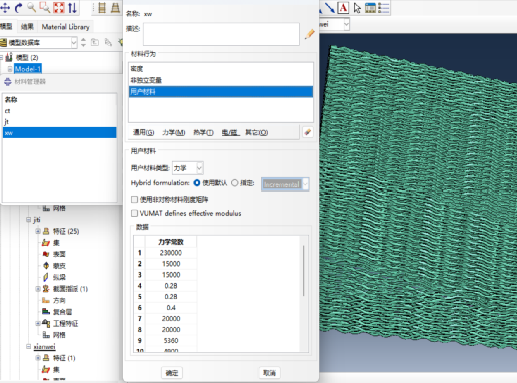Collapse the xianwei tree node

[x=29, y=346]
